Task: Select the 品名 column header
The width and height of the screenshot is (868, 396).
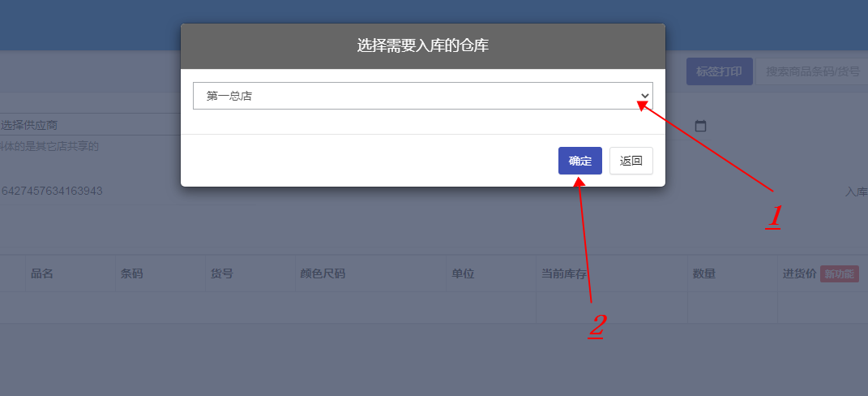Action: tap(42, 273)
